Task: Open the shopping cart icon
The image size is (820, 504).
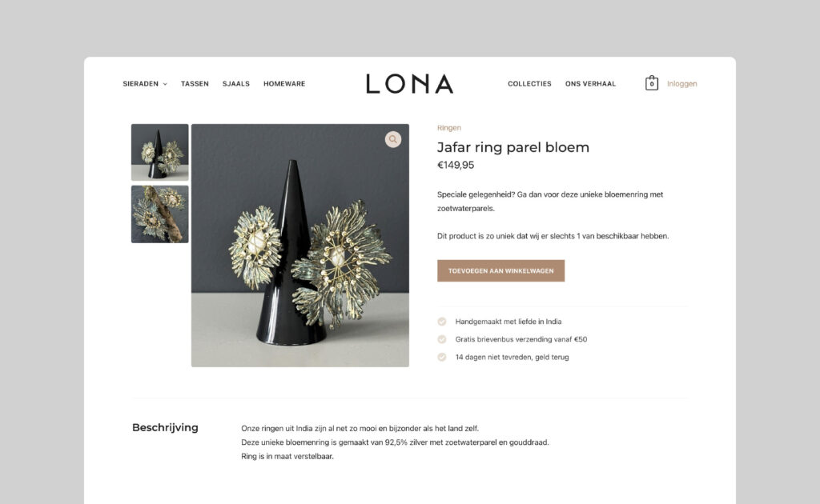Action: [x=652, y=83]
